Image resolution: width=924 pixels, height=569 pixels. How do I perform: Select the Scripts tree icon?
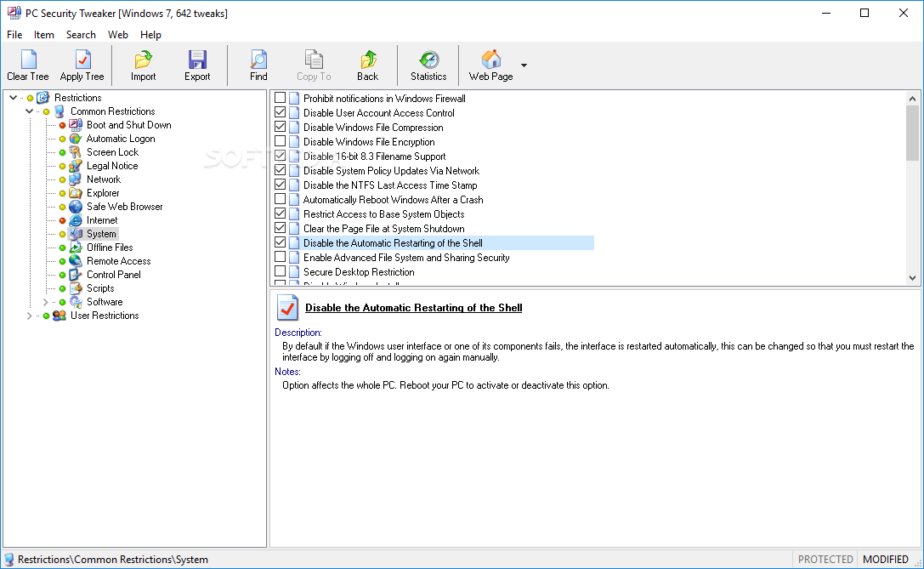[x=76, y=287]
